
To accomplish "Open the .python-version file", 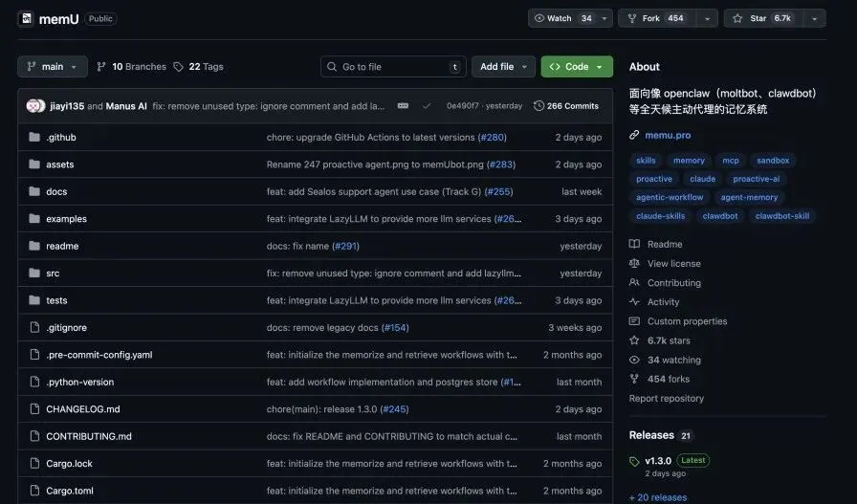I will point(79,383).
